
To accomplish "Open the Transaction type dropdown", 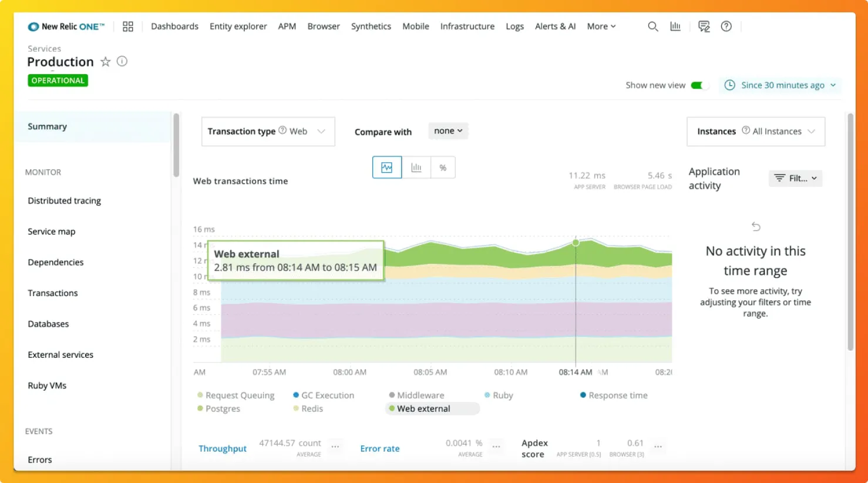I will tap(268, 132).
